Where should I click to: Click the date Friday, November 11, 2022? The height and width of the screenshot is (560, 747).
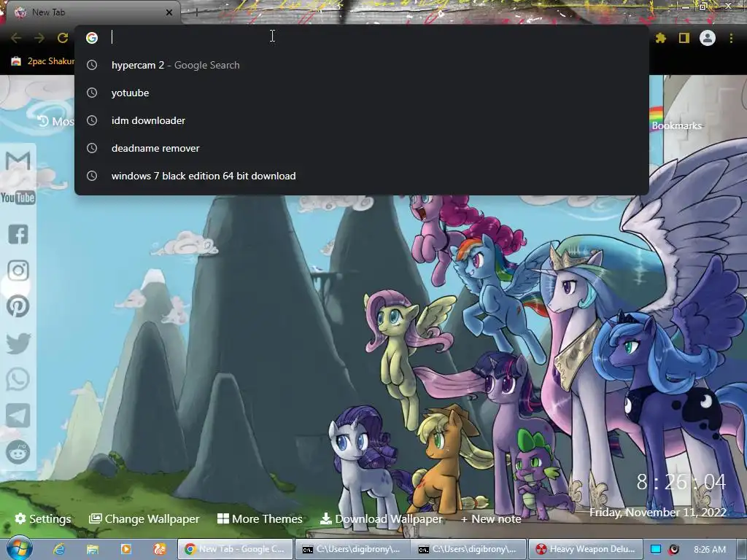tap(658, 513)
